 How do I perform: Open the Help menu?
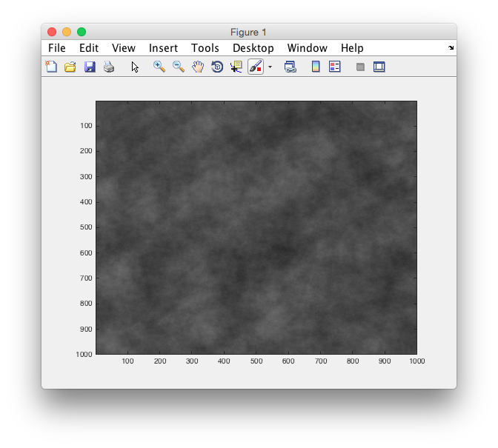pyautogui.click(x=352, y=48)
